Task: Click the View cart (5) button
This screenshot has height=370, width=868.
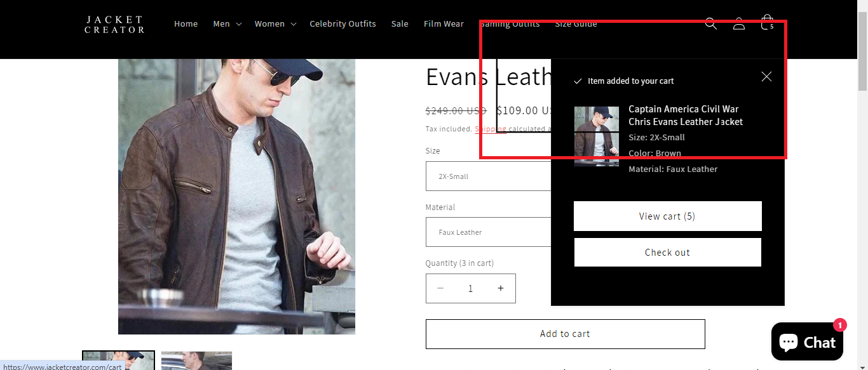Action: pos(667,216)
